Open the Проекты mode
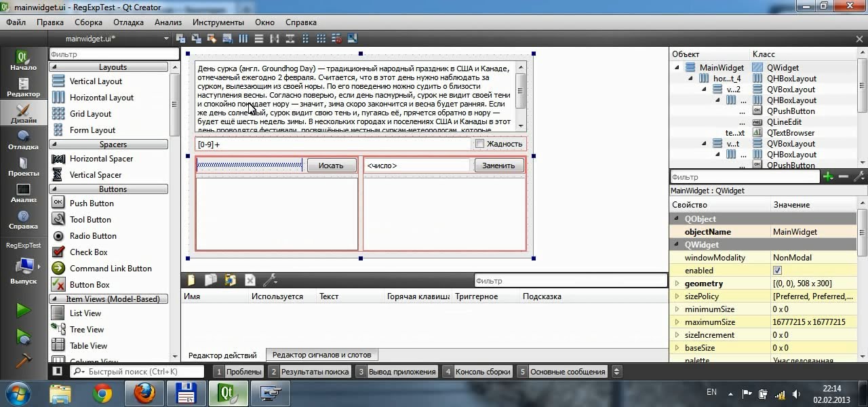 pos(23,166)
